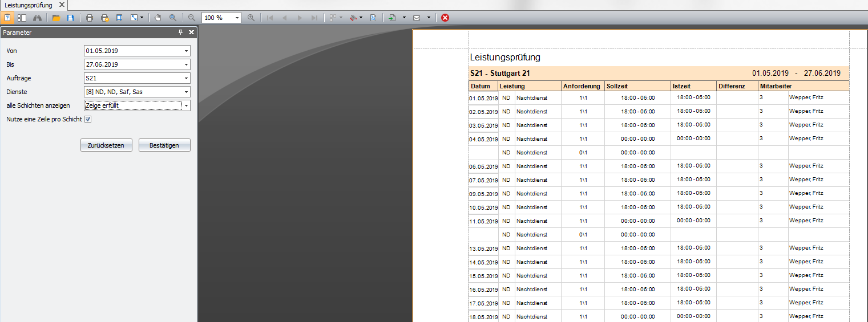Click the S21 - Stuttgart 21 header
The width and height of the screenshot is (868, 322).
click(500, 73)
